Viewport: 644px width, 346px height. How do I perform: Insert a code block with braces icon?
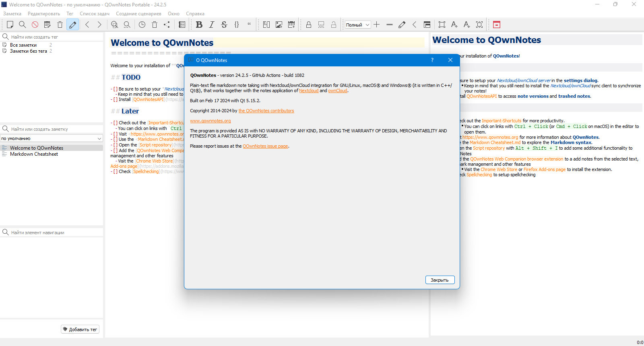point(237,25)
